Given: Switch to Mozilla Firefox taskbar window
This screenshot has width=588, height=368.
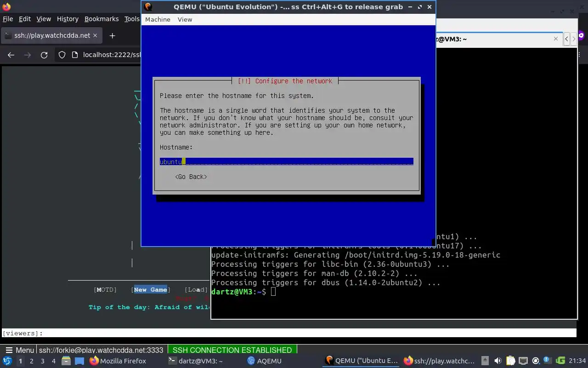Looking at the screenshot, I should [x=118, y=361].
